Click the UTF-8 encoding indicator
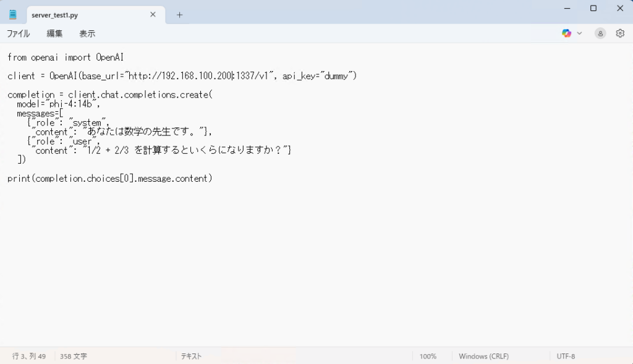The height and width of the screenshot is (364, 633). click(x=566, y=357)
